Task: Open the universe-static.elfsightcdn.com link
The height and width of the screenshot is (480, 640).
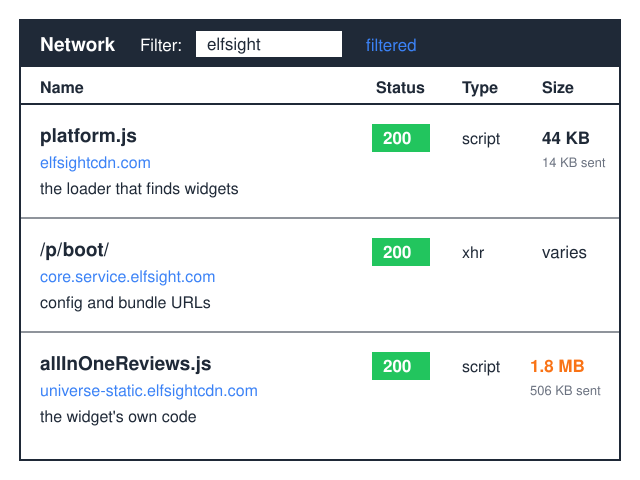Action: tap(149, 391)
